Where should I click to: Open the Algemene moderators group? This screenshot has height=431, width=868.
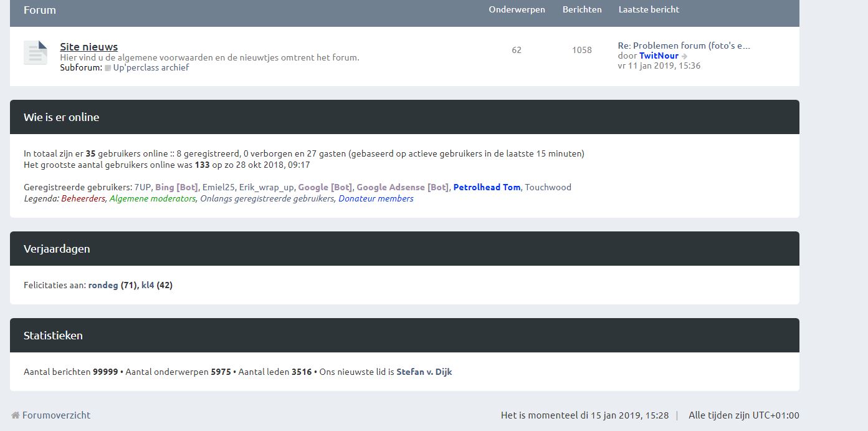point(152,198)
